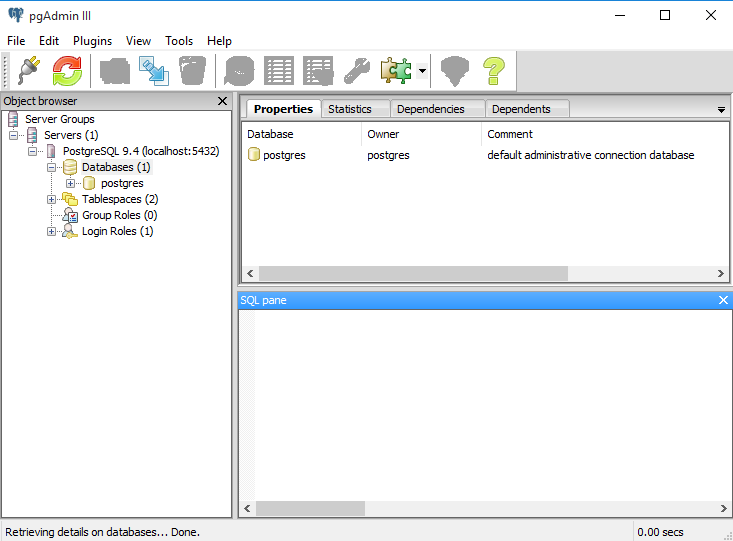Open the Plugins menu
This screenshot has width=733, height=541.
pyautogui.click(x=92, y=41)
